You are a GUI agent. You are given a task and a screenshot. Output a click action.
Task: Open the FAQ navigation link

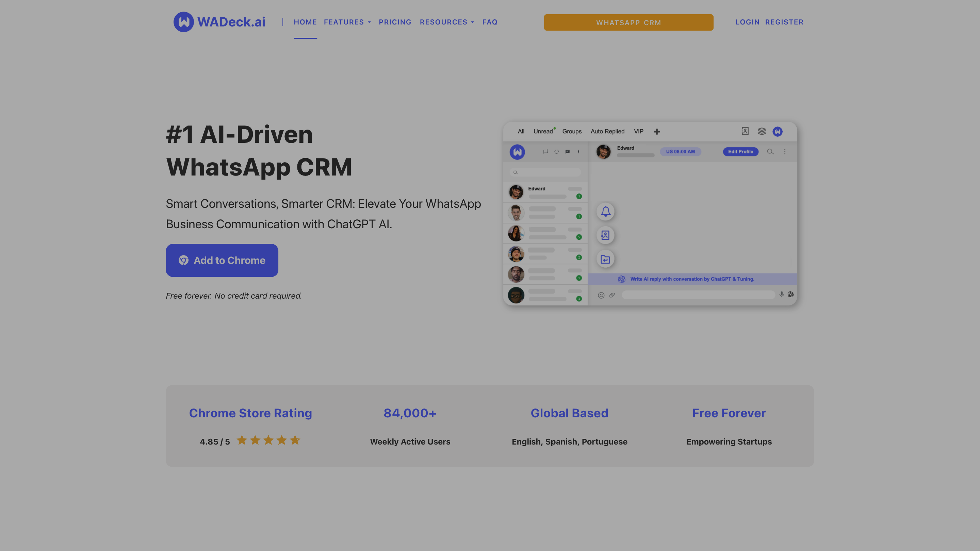pos(490,22)
